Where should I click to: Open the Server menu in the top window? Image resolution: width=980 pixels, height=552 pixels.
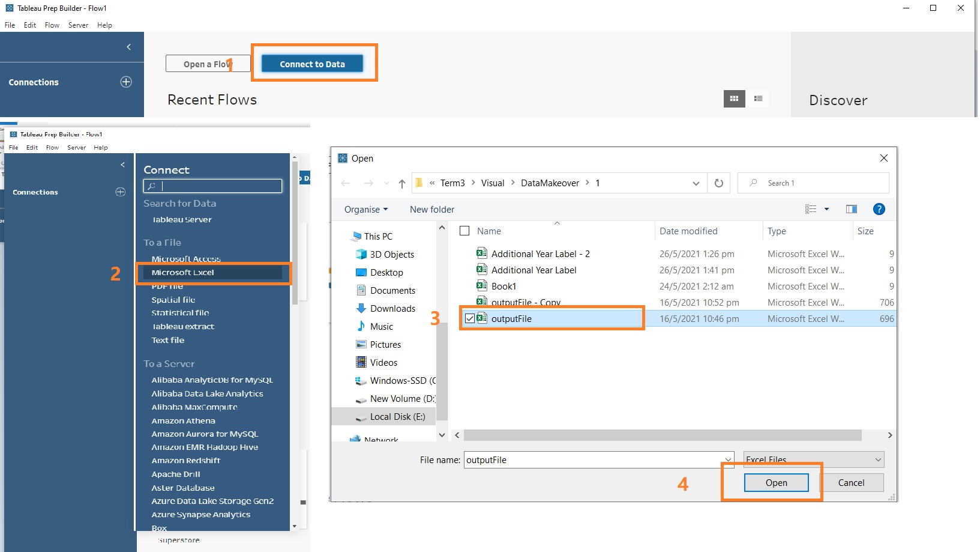click(x=78, y=25)
